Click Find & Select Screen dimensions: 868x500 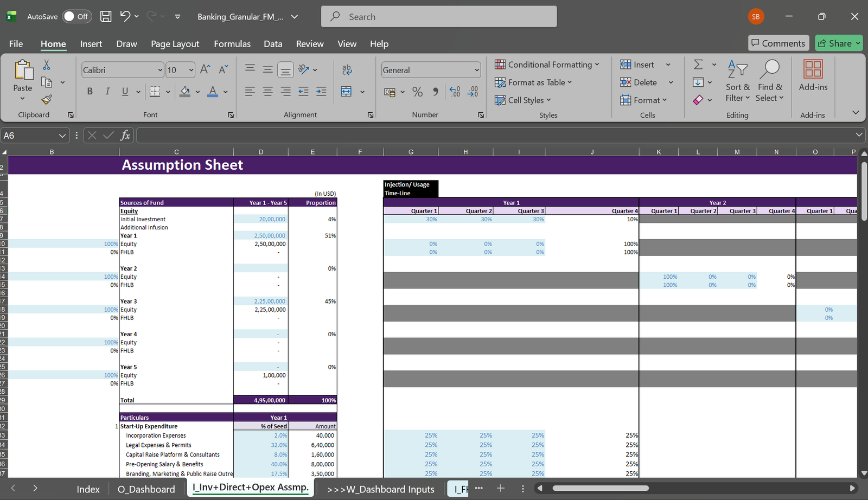point(770,81)
